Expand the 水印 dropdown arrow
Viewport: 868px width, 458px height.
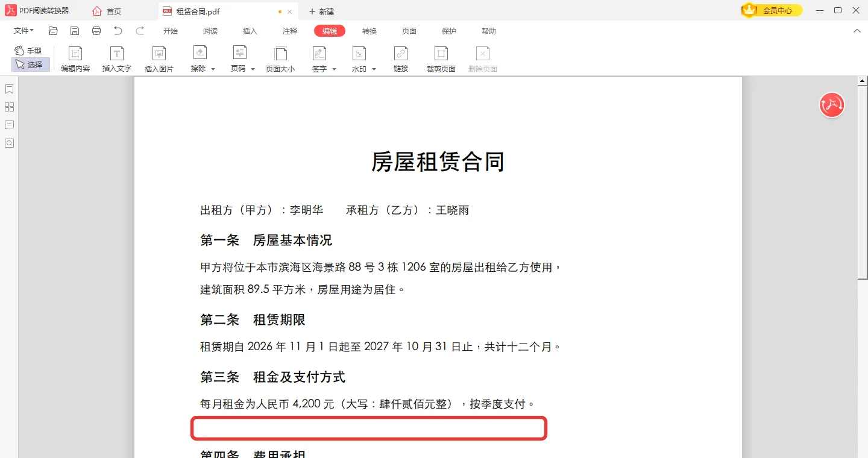pos(374,69)
